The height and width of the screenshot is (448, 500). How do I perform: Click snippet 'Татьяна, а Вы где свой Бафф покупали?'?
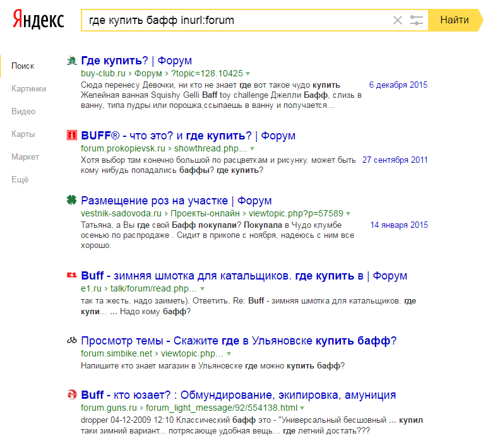(161, 225)
